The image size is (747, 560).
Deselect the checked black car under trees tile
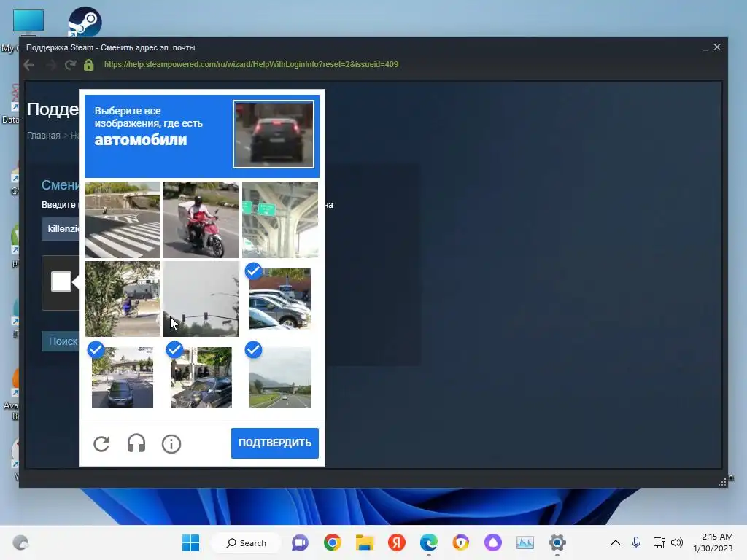pos(201,377)
